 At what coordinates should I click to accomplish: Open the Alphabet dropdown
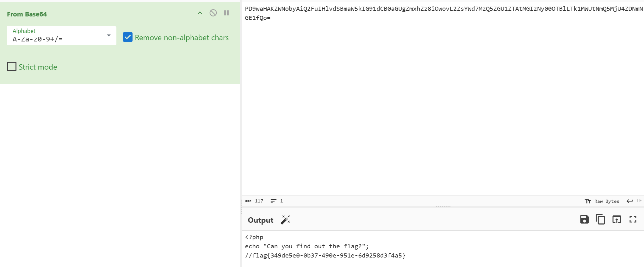tap(108, 35)
